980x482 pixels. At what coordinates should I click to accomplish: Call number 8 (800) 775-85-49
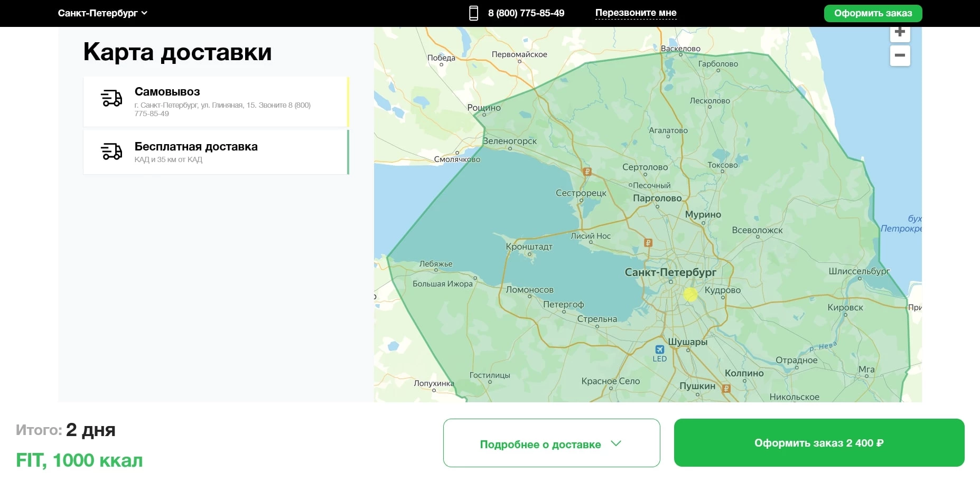[526, 13]
